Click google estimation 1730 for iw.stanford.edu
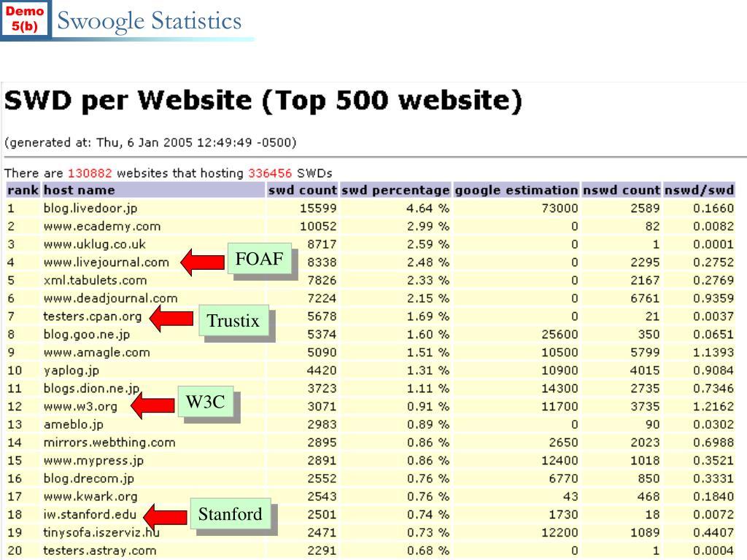 [x=564, y=515]
